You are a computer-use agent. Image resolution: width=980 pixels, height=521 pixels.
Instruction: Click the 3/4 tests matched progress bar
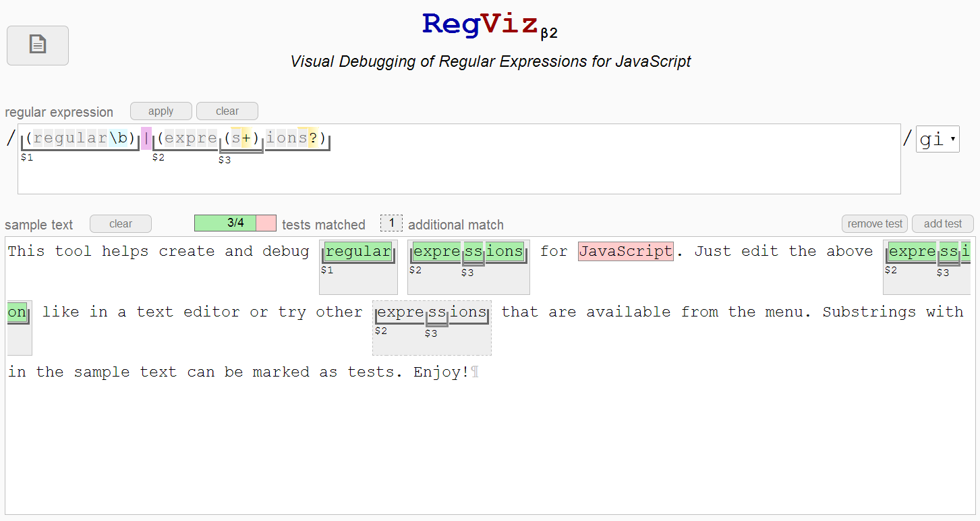(235, 223)
